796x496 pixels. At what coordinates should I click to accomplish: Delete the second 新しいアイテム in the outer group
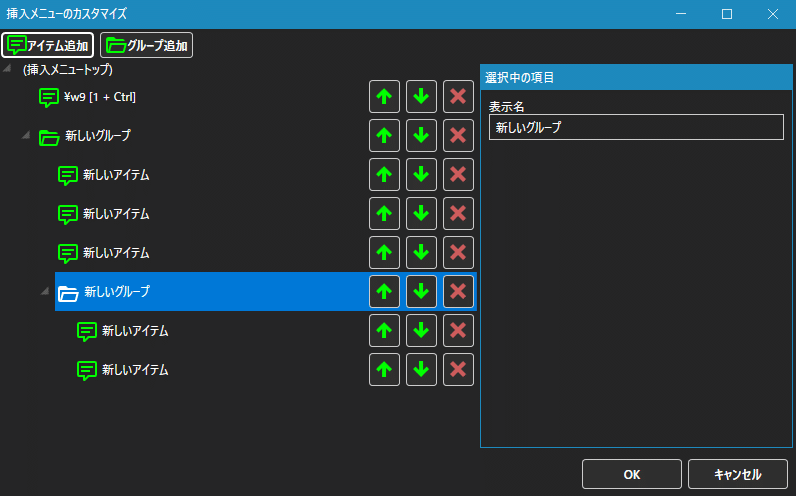click(458, 214)
